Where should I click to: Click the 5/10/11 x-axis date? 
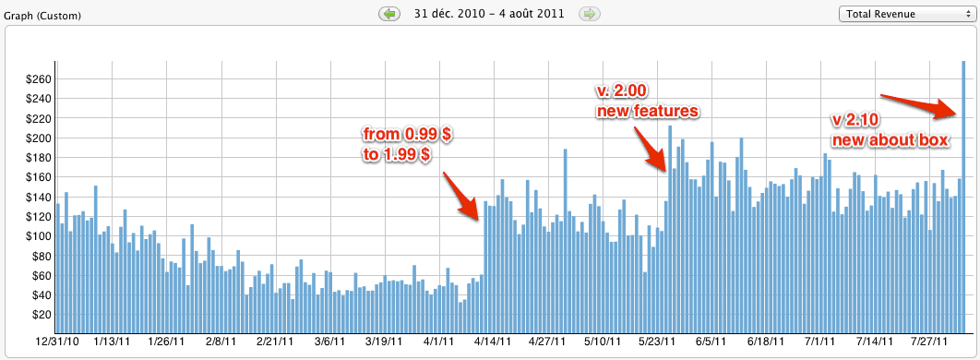604,342
